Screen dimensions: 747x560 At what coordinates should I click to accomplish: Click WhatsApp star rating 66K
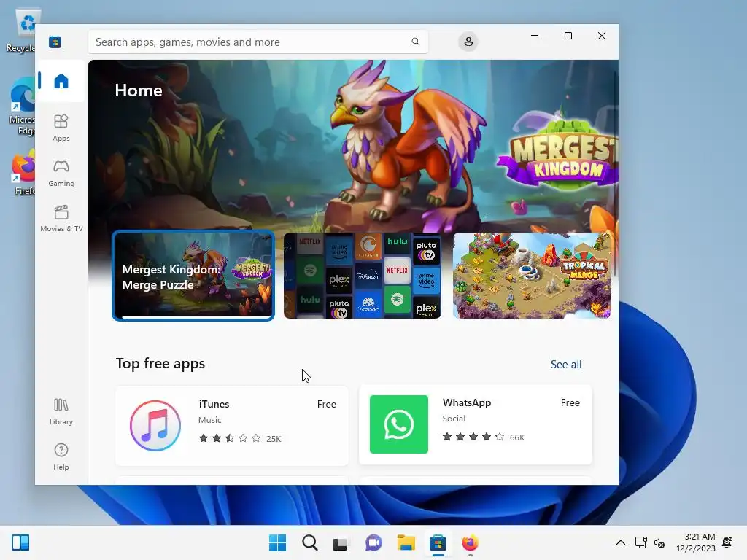pos(483,437)
